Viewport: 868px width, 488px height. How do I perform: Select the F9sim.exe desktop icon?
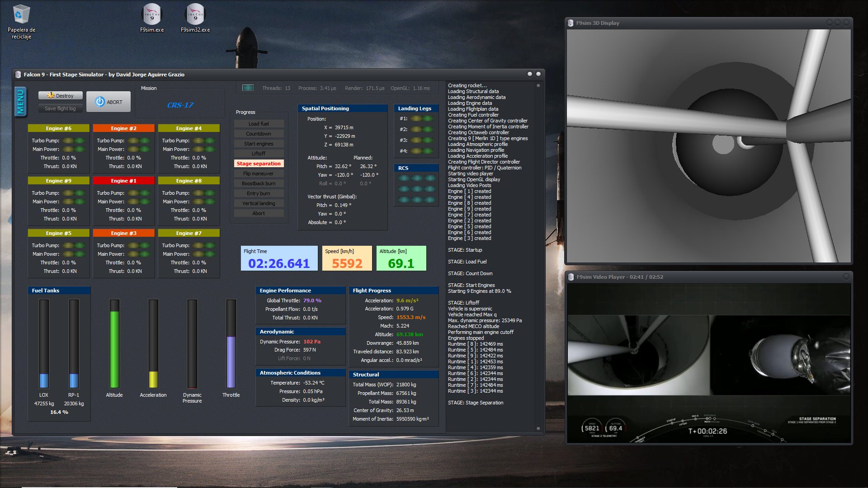point(152,18)
